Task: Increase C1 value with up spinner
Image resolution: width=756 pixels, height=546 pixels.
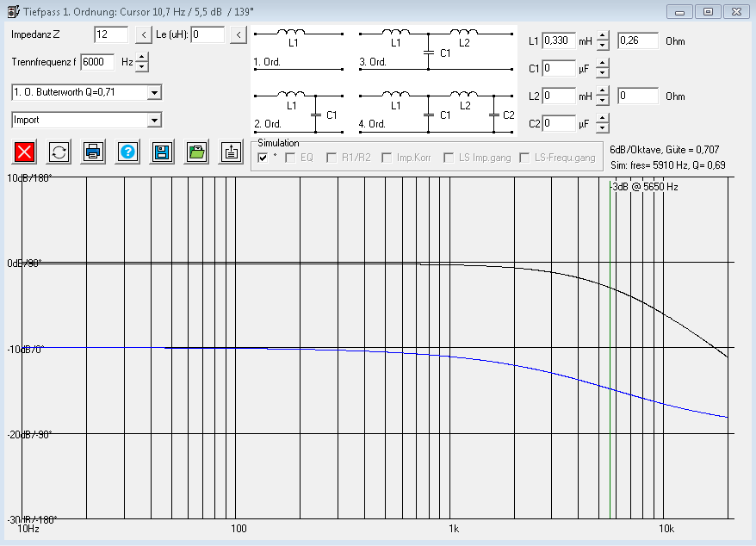Action: 603,63
